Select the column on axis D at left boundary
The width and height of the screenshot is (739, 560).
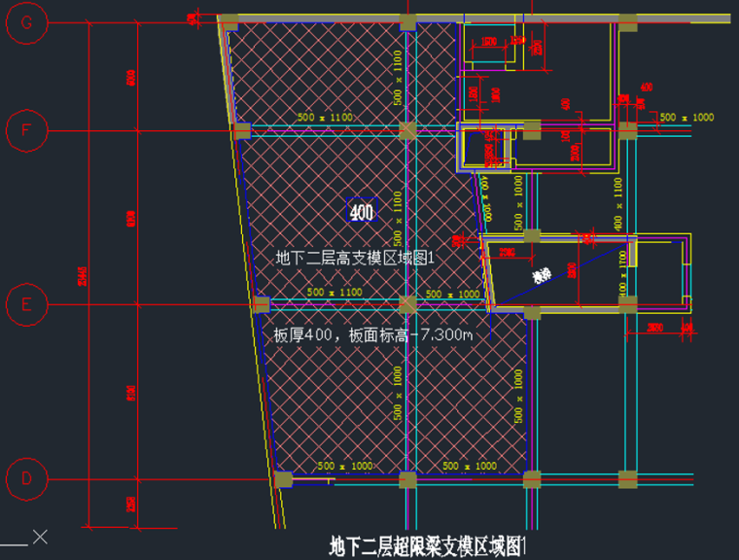[x=283, y=479]
